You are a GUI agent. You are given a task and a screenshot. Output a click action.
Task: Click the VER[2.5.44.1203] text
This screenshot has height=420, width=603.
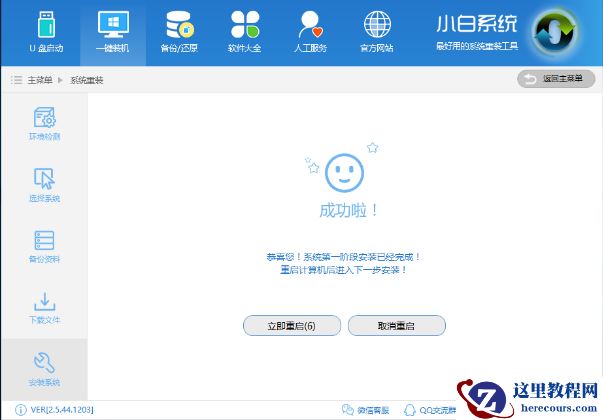click(x=62, y=410)
